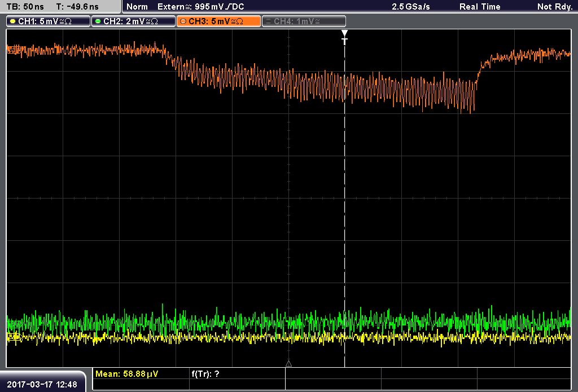The image size is (578, 392).
Task: Click the Extern 995 mV trigger level readout
Action: (x=201, y=7)
